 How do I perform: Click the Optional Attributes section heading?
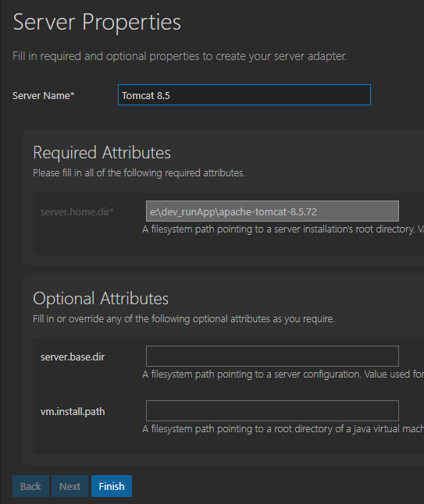pyautogui.click(x=101, y=299)
